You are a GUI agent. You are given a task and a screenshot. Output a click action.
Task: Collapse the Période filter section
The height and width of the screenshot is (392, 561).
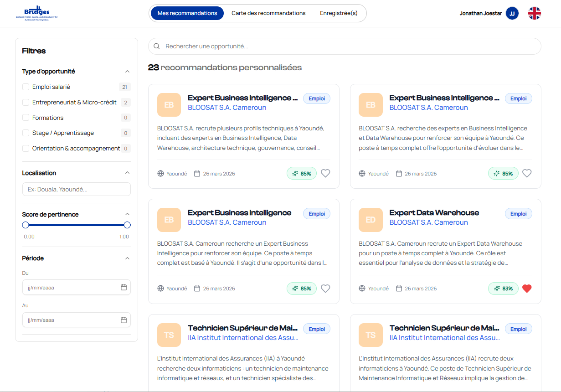click(127, 258)
